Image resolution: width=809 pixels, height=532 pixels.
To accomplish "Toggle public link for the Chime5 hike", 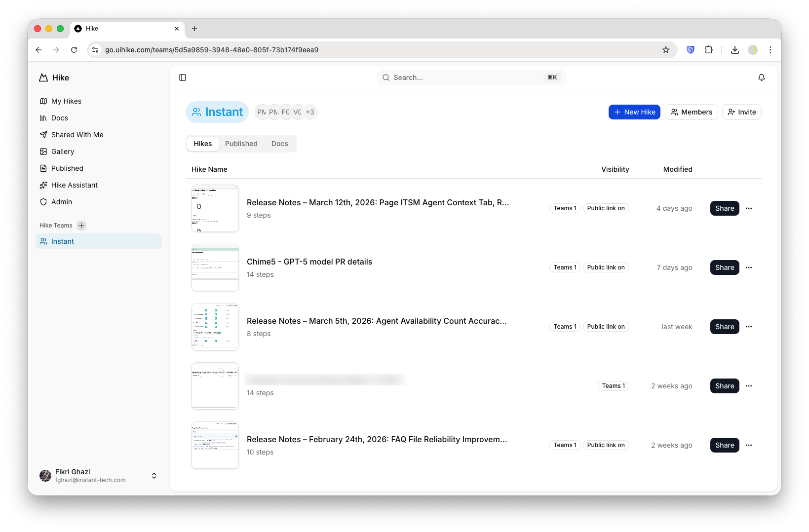I will (606, 267).
